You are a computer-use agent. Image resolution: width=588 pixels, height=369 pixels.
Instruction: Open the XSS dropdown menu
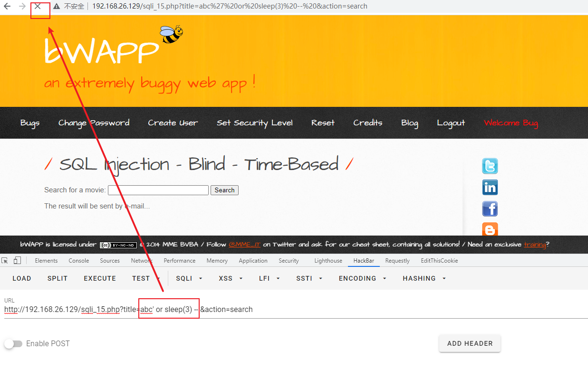pos(231,278)
